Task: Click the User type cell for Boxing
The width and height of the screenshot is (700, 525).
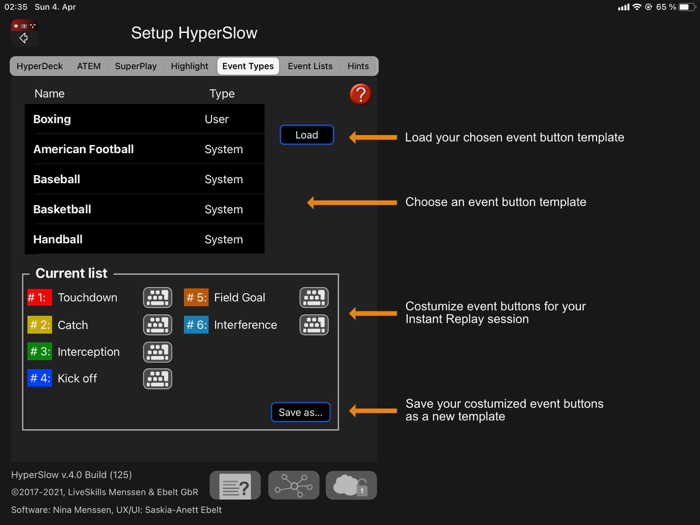Action: [x=217, y=119]
